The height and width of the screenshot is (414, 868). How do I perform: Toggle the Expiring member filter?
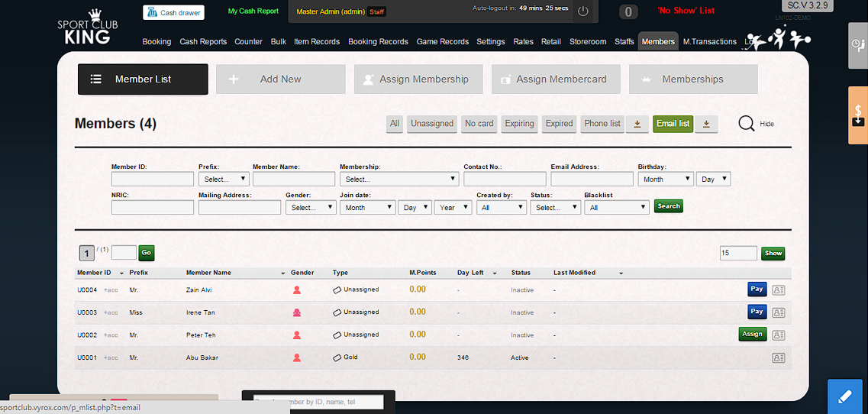click(519, 124)
